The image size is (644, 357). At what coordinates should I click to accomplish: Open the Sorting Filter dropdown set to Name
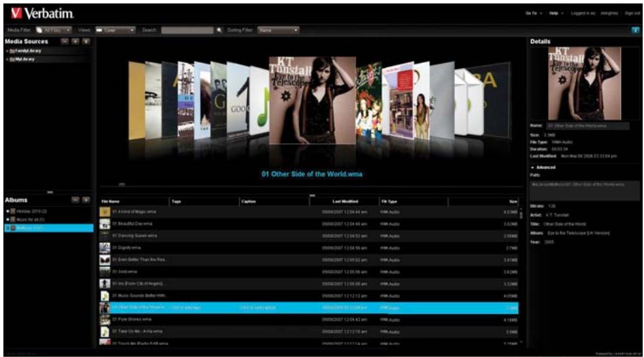pos(278,30)
